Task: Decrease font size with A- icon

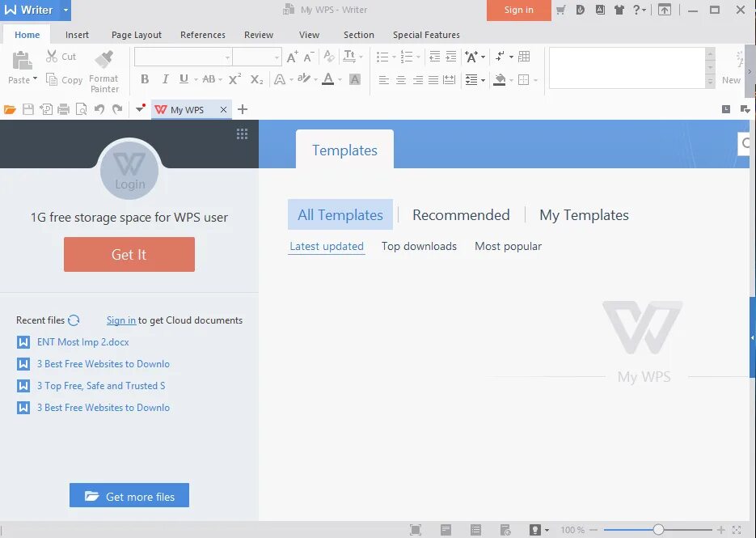Action: 309,57
